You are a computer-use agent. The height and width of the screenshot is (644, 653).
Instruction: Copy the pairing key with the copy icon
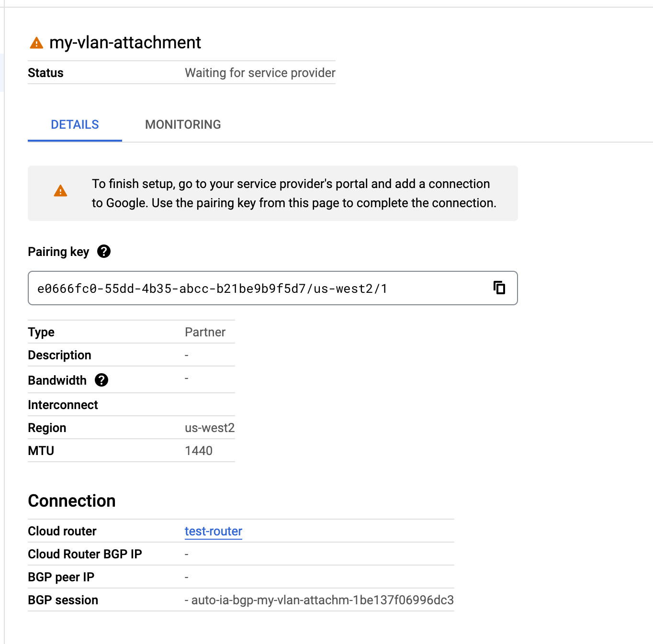point(499,288)
